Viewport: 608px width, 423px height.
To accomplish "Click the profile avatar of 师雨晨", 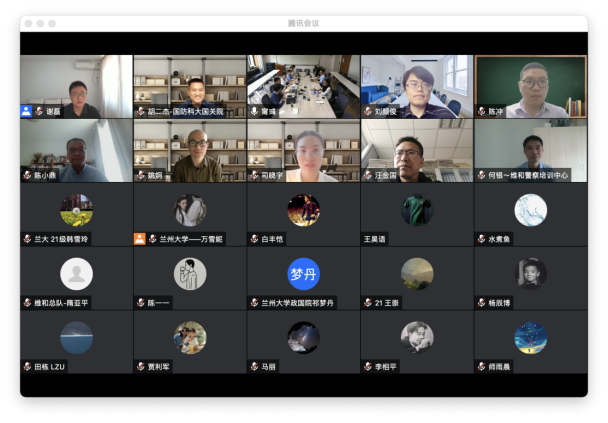I will click(x=530, y=337).
